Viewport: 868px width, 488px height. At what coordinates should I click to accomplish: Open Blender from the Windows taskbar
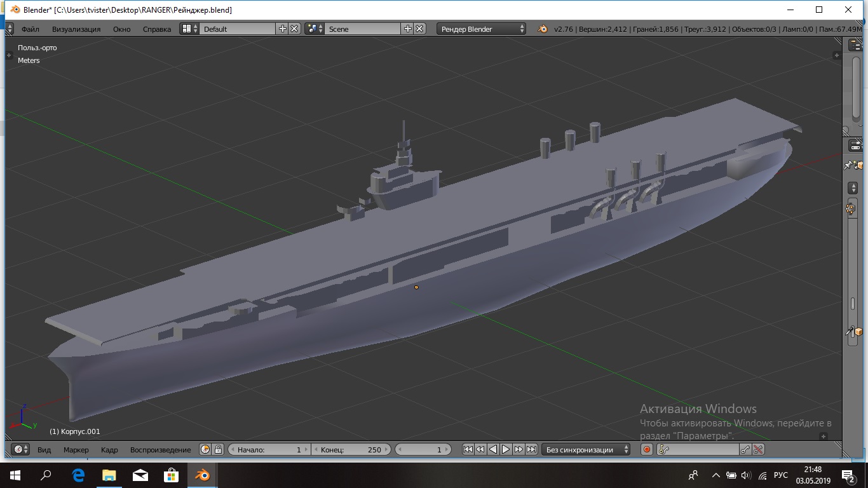coord(203,475)
